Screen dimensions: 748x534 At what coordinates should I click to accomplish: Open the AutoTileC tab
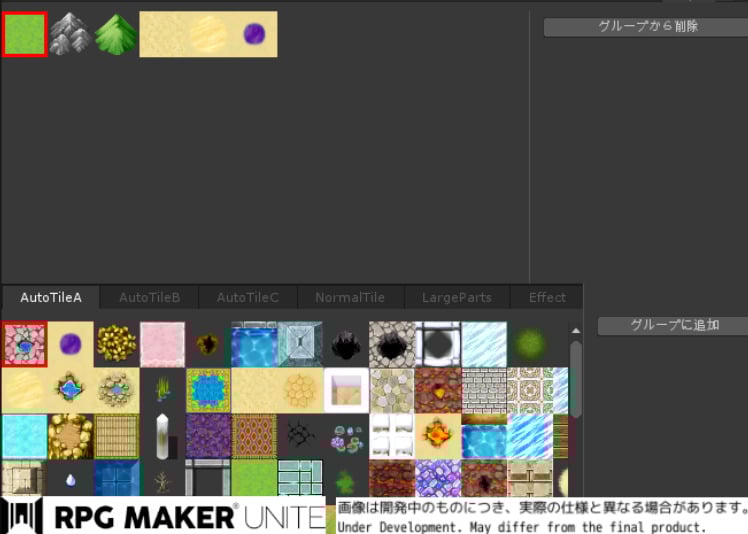tap(247, 297)
